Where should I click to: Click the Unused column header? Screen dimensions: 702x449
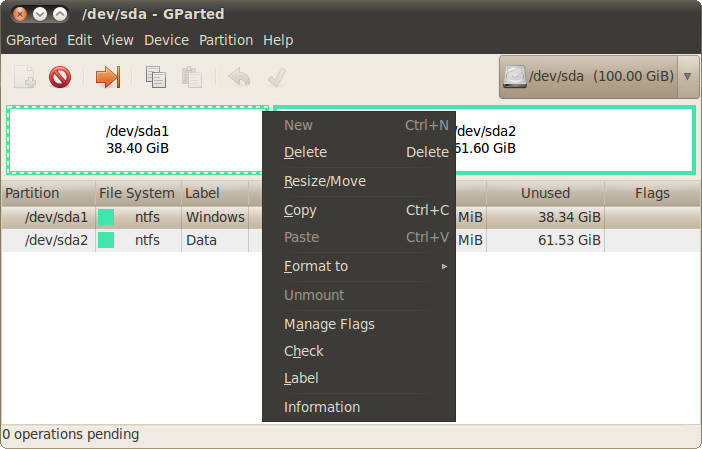click(x=545, y=193)
